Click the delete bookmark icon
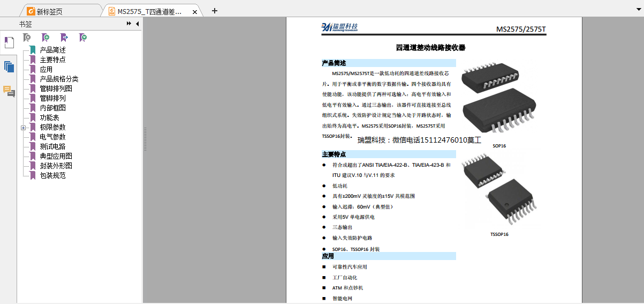Viewport: 644px width, 304px height. click(x=27, y=38)
